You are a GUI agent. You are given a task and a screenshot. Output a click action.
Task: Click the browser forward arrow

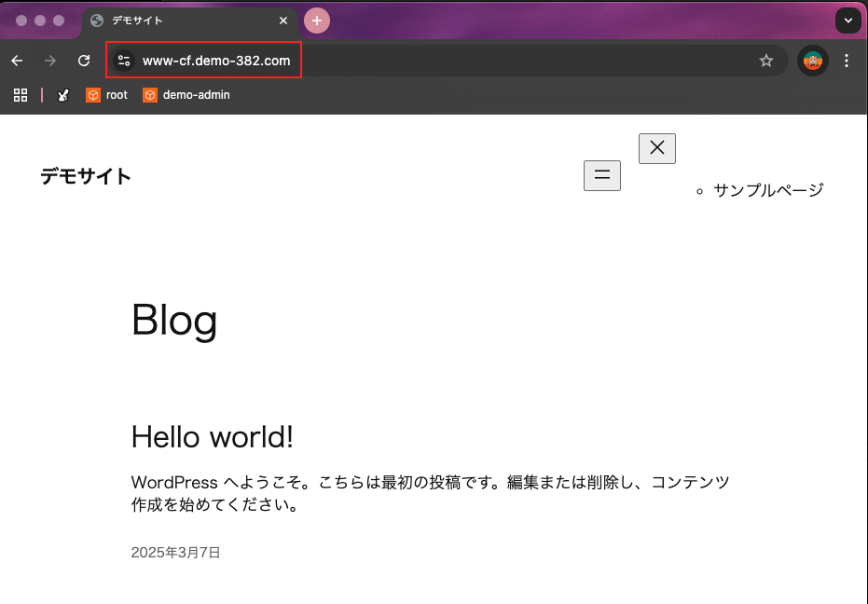[50, 61]
